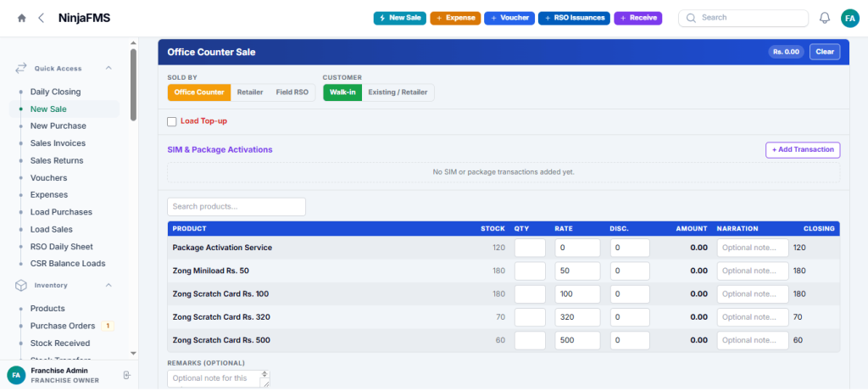Click the Voucher top button
Image resolution: width=868 pixels, height=391 pixels.
[x=509, y=19]
